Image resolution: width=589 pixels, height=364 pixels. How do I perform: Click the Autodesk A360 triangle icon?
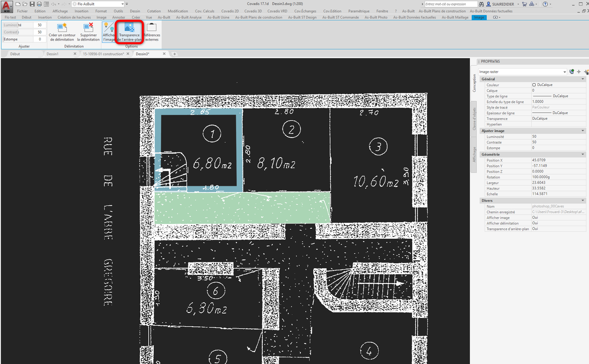pos(531,4)
